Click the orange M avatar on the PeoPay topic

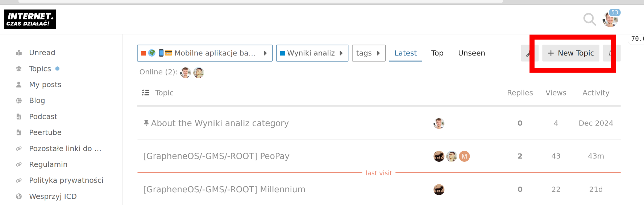click(464, 156)
